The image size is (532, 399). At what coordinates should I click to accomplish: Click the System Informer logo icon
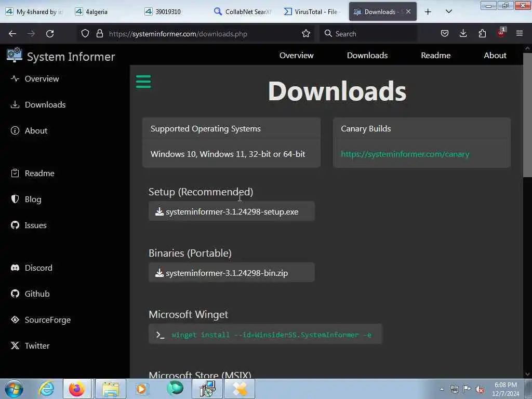tap(14, 55)
